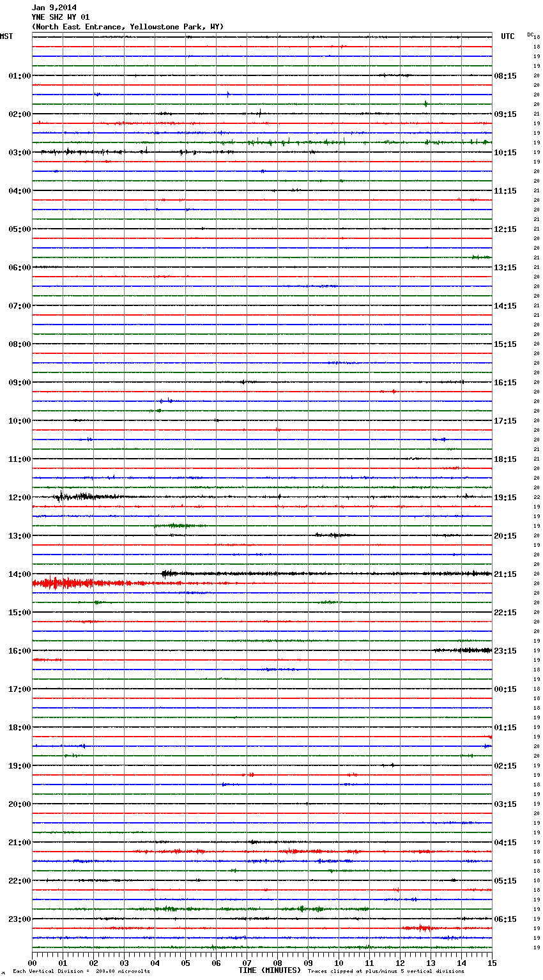Click the 15:15 UTC time label
Image resolution: width=543 pixels, height=980 pixels.
(x=505, y=344)
